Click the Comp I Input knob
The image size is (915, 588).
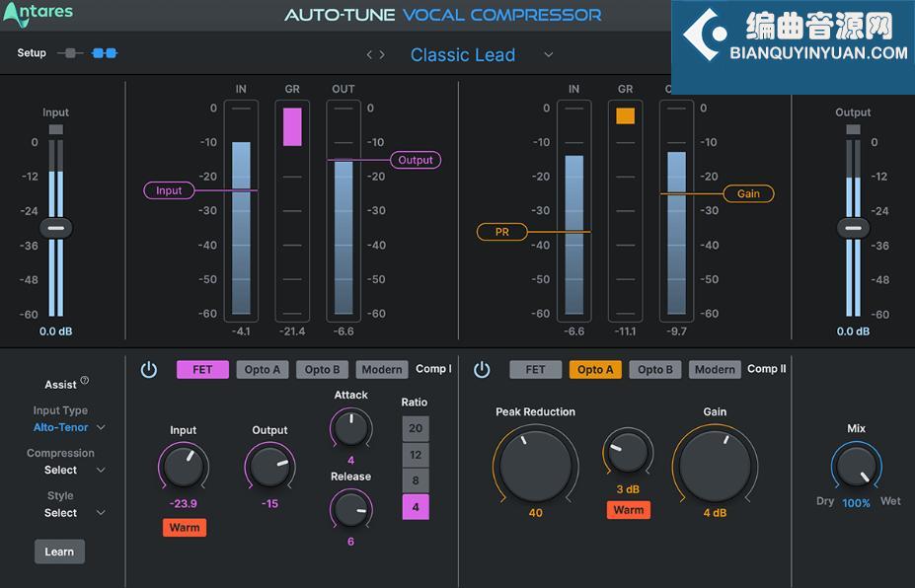click(x=184, y=466)
